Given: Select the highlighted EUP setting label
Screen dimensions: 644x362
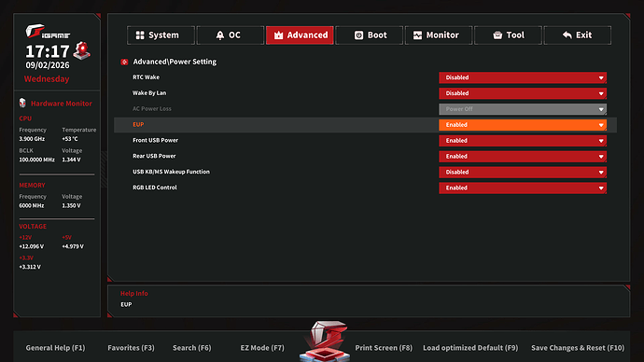Looking at the screenshot, I should pos(138,124).
